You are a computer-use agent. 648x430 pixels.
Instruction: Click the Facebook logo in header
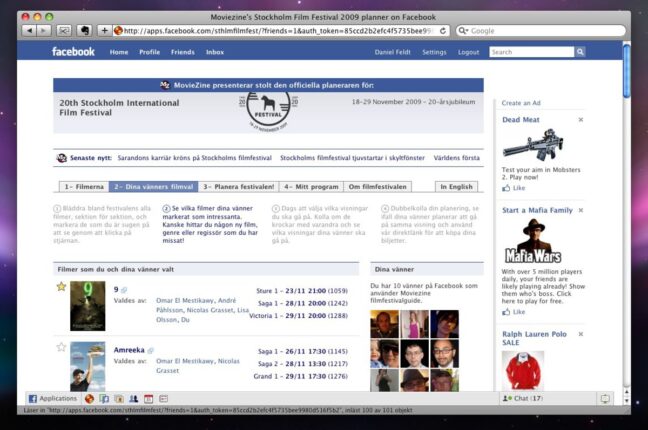pos(74,52)
